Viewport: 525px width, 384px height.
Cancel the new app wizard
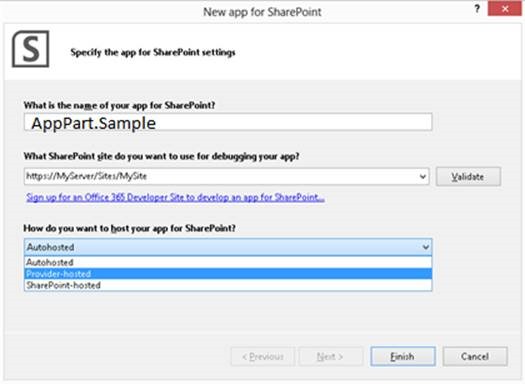[x=475, y=357]
